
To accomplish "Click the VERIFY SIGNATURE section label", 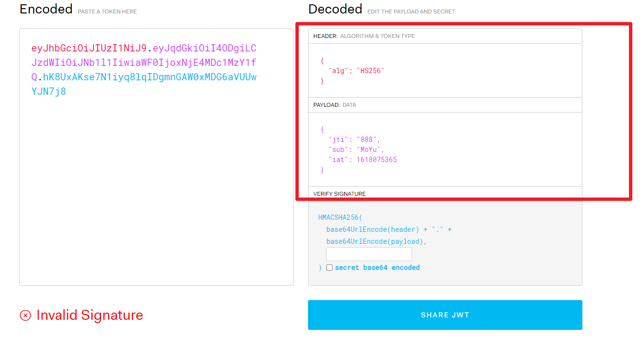I will point(339,194).
